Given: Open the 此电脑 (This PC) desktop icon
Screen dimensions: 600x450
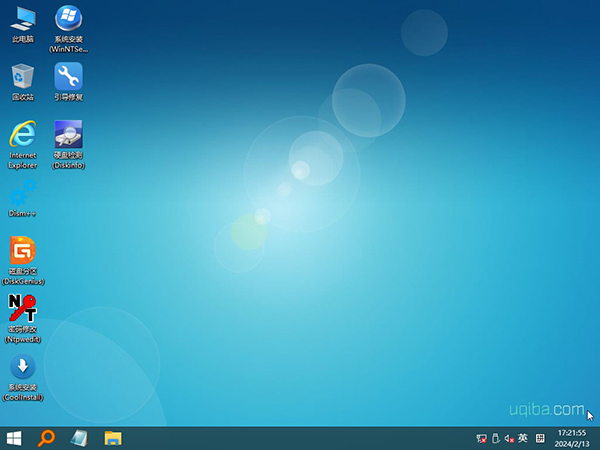Looking at the screenshot, I should click(22, 18).
